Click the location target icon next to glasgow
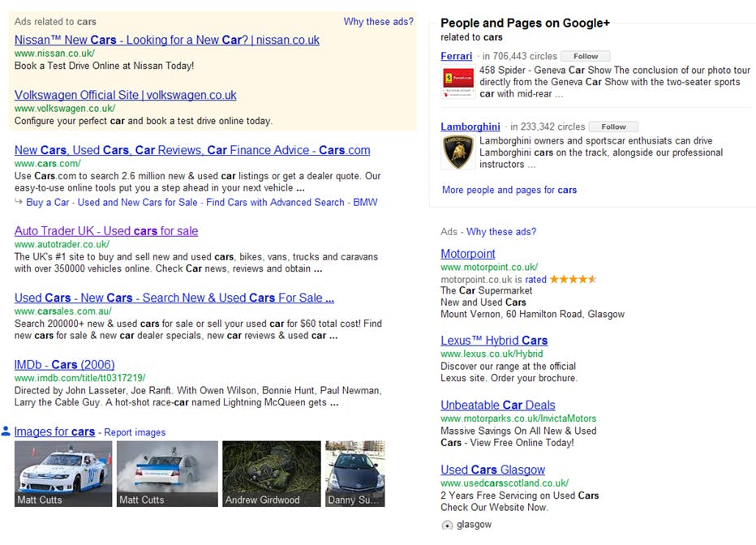Screen dimensions: 756x545 pos(448,525)
